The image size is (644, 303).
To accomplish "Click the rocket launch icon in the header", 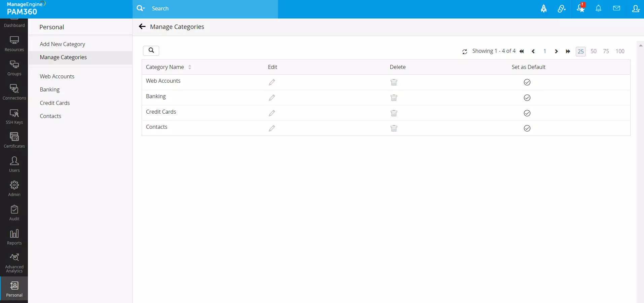I will point(544,8).
